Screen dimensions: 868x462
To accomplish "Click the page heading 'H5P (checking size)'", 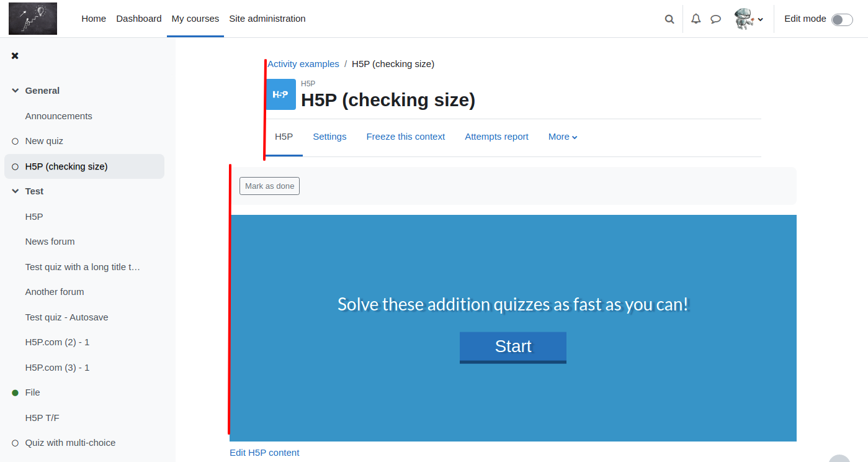I will click(x=388, y=100).
